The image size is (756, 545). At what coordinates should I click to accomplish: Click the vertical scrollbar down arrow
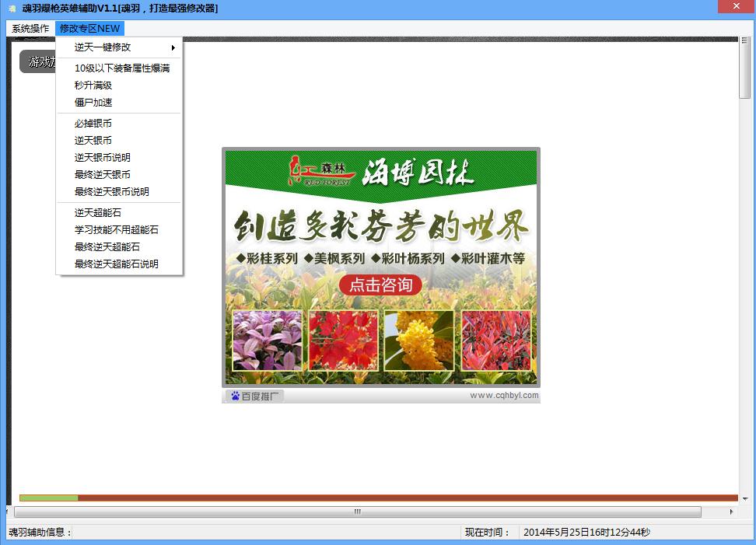[745, 498]
